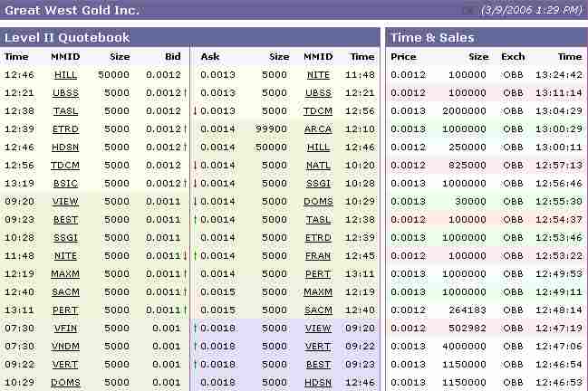The image size is (588, 391).
Task: Click the Level II Quotebook panel title
Action: [x=67, y=38]
